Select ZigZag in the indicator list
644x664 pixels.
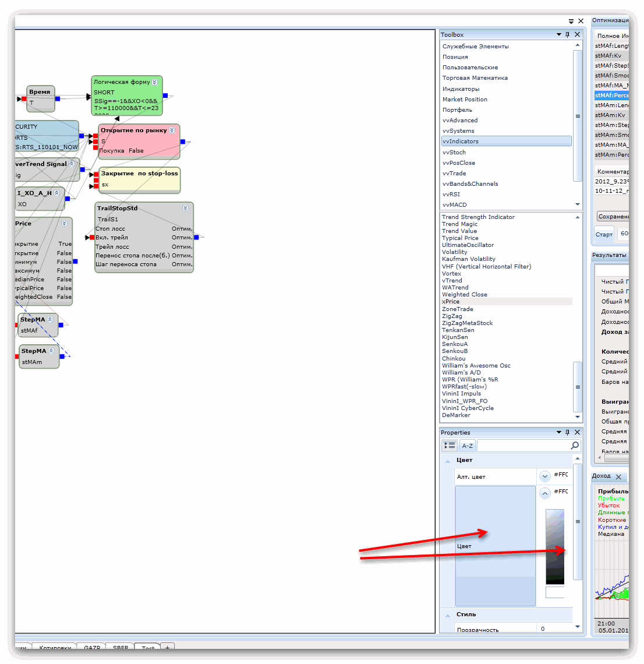[x=452, y=316]
